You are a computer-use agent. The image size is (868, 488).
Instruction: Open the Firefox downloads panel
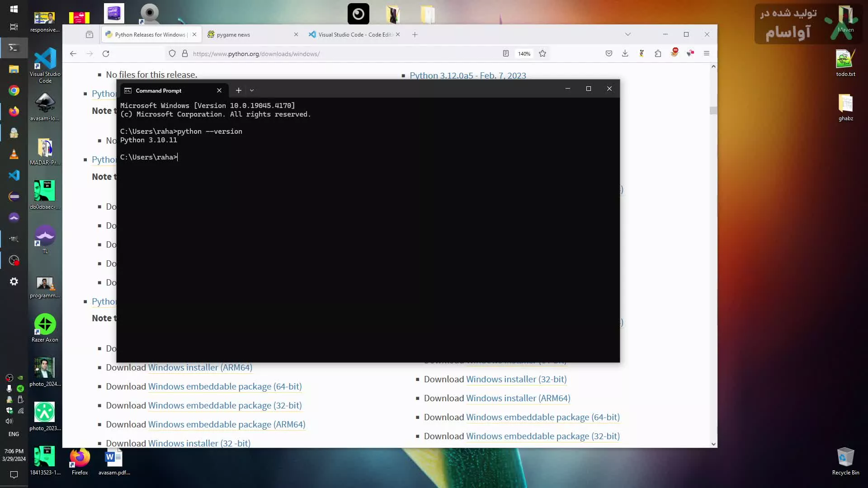[x=625, y=54]
